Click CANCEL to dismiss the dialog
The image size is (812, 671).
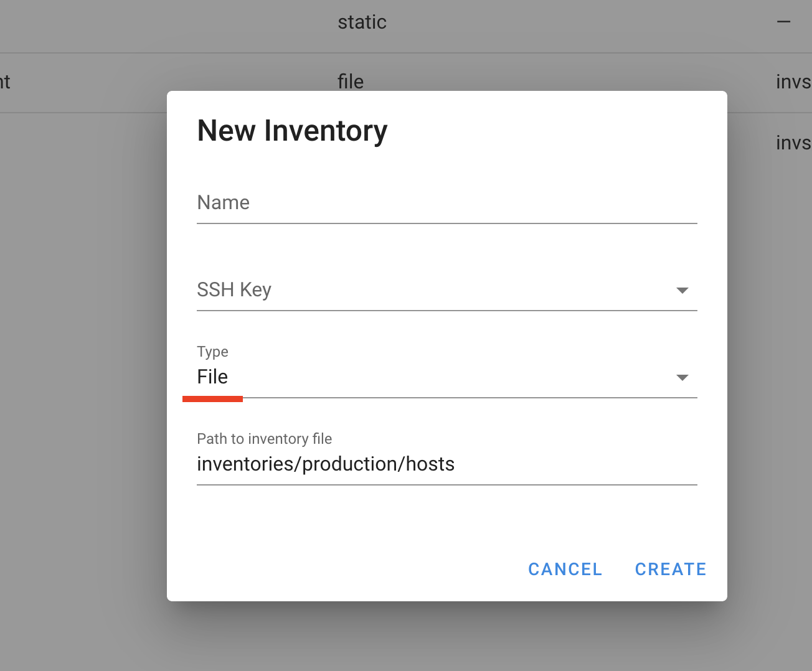click(565, 569)
